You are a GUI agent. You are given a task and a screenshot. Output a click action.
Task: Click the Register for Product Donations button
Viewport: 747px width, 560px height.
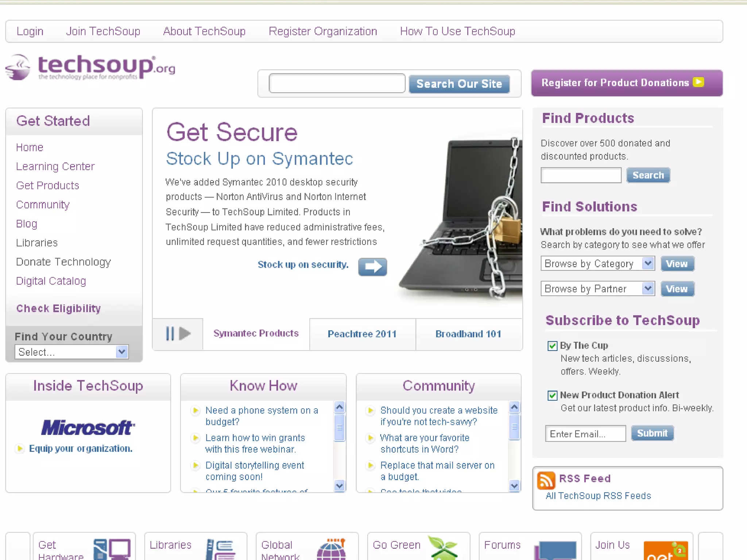point(627,83)
